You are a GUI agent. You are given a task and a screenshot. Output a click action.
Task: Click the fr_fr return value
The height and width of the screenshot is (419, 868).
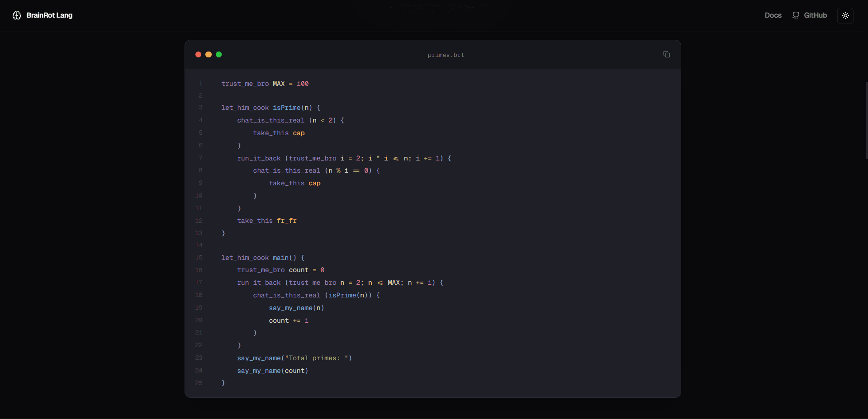pos(287,221)
